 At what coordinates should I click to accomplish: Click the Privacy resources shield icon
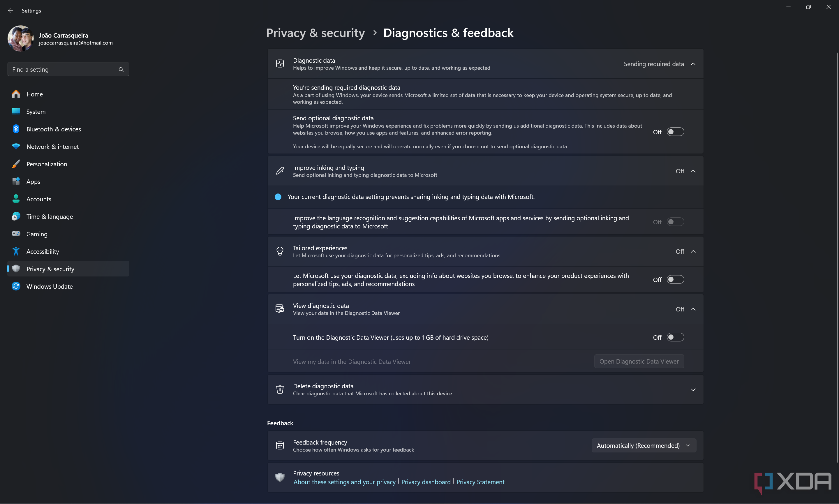pyautogui.click(x=280, y=477)
